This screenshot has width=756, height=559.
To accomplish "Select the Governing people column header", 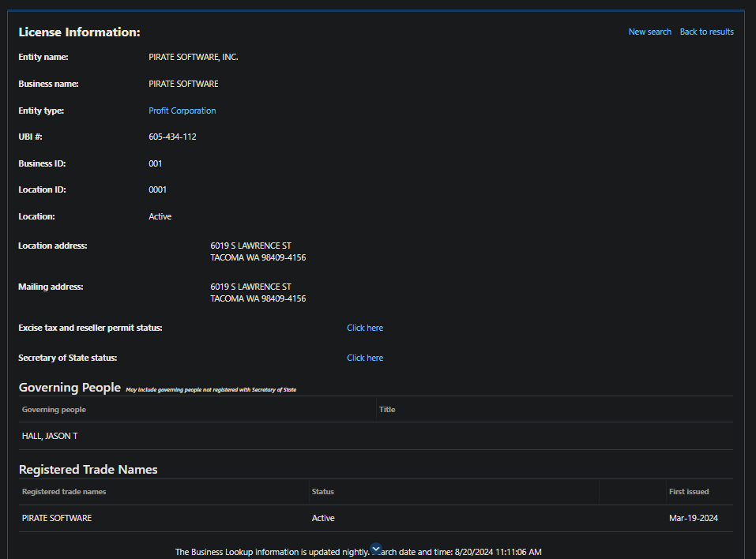I will click(x=54, y=410).
